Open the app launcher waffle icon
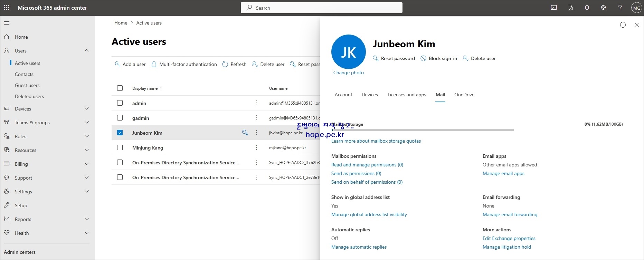This screenshot has width=644, height=260. point(7,8)
